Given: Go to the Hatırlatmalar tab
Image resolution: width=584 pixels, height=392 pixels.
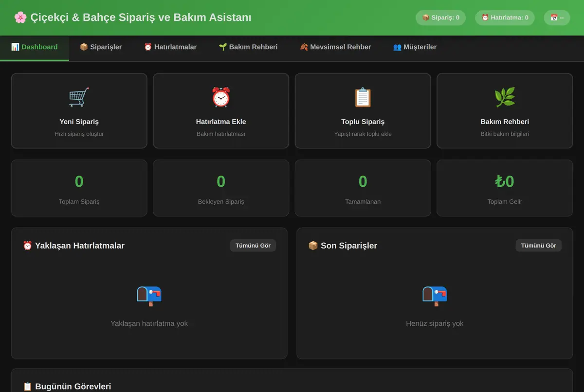Looking at the screenshot, I should point(170,47).
